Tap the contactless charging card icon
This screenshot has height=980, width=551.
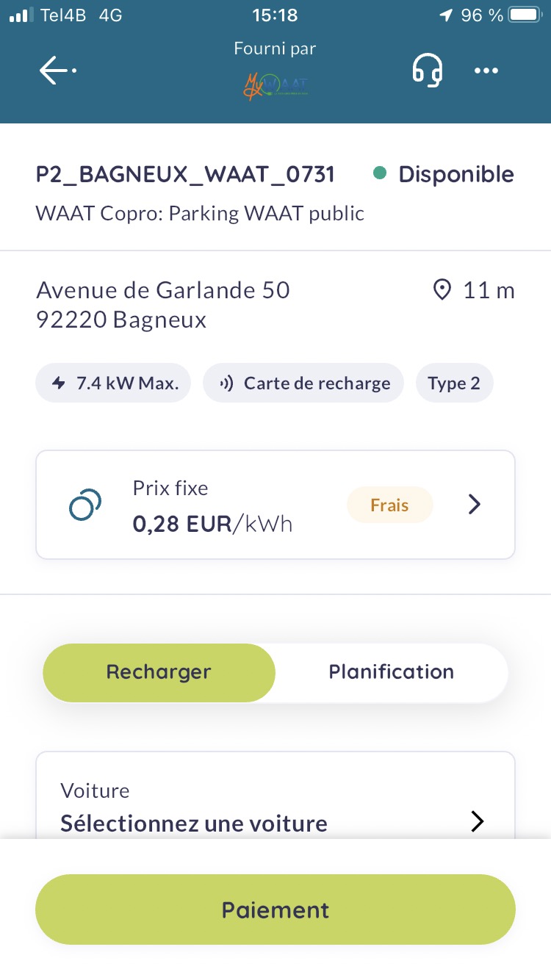point(227,383)
